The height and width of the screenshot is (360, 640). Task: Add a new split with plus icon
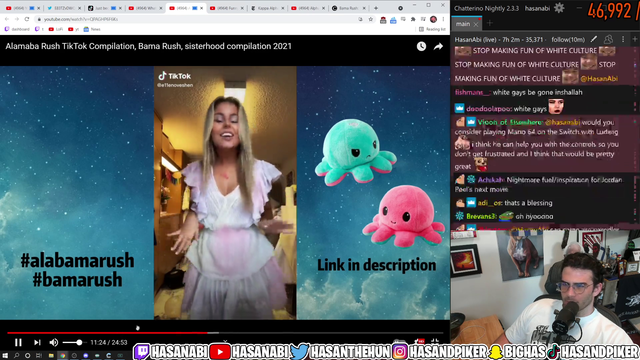click(x=635, y=39)
